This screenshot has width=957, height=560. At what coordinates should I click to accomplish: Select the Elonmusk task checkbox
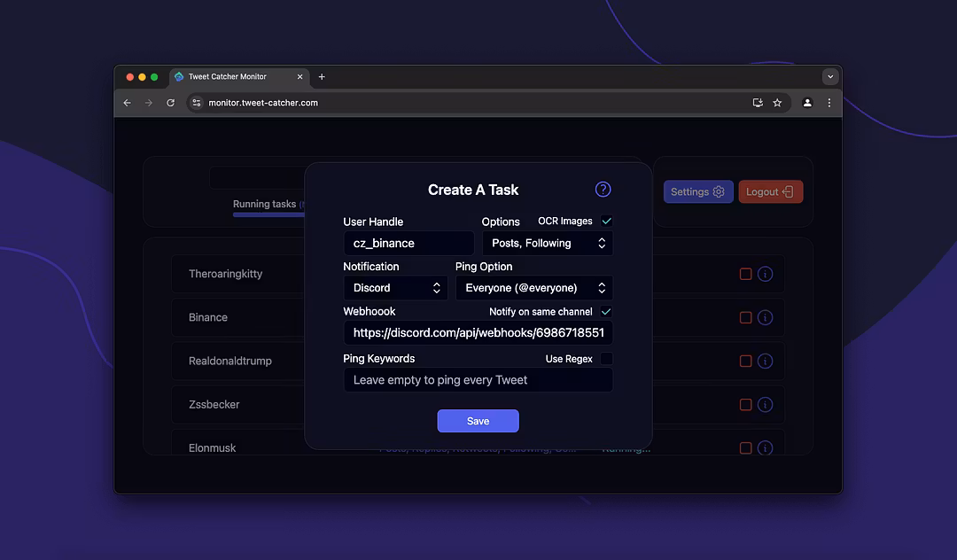click(x=745, y=447)
